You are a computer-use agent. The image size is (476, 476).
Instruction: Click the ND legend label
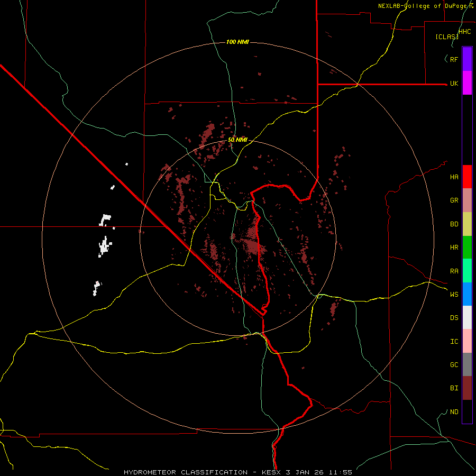click(x=454, y=412)
